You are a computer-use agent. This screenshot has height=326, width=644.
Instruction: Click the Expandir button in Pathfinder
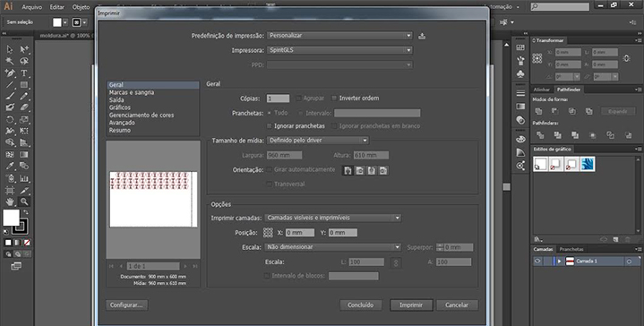point(618,111)
